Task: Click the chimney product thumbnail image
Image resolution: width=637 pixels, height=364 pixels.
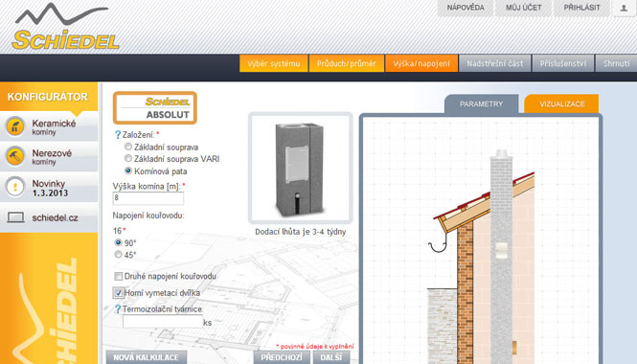Action: click(300, 168)
